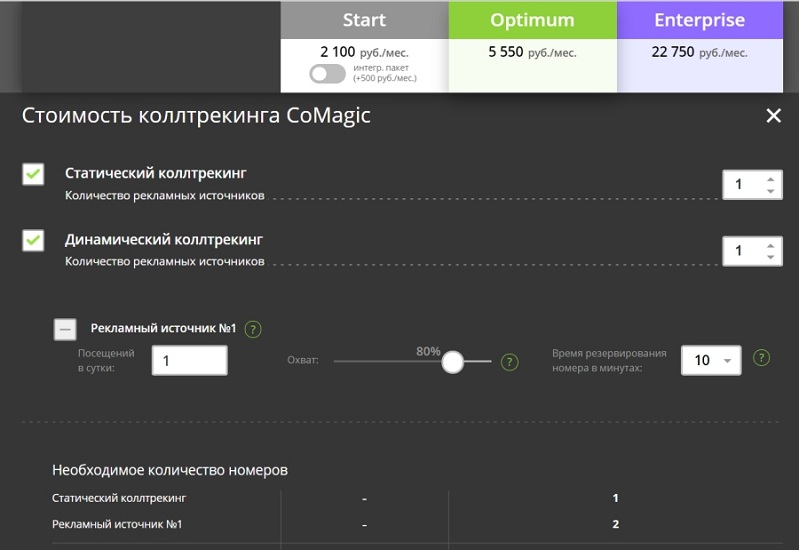Open help icon for Время резервирования номера
799x550 pixels.
pyautogui.click(x=761, y=358)
